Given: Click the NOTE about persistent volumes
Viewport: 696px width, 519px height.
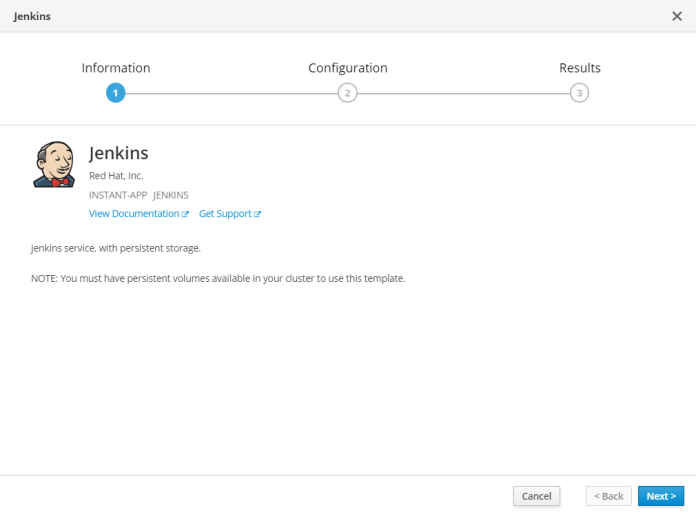Looking at the screenshot, I should (x=218, y=278).
